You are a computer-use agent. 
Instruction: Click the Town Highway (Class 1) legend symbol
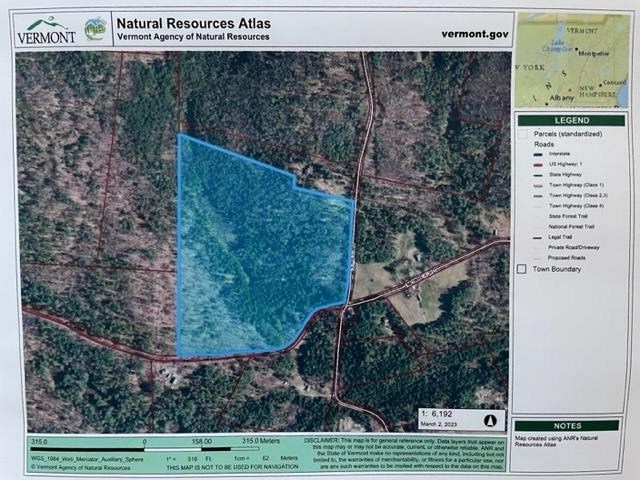[538, 185]
